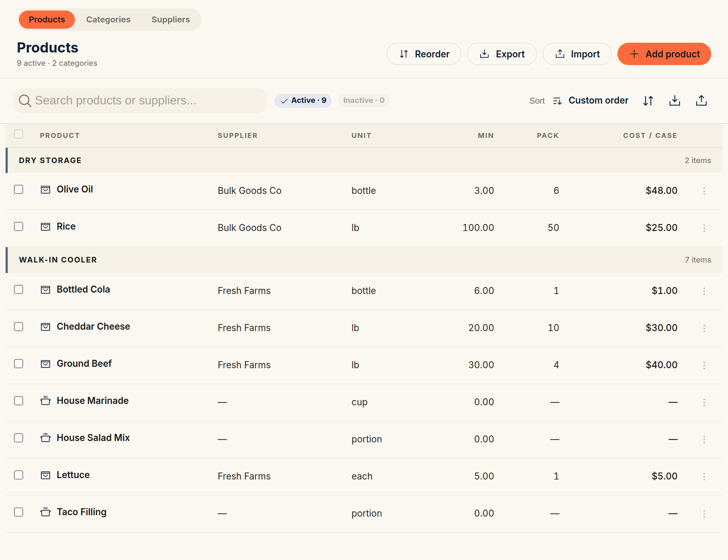The height and width of the screenshot is (560, 728).
Task: Open the House Salad Mix row options menu
Action: (704, 439)
